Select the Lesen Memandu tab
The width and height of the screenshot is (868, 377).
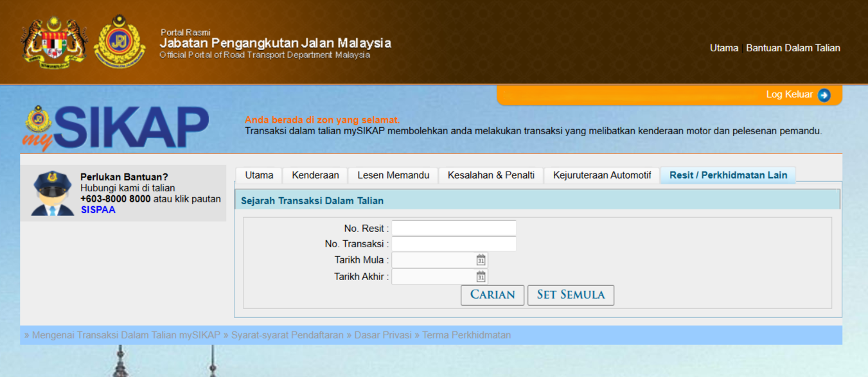coord(393,175)
